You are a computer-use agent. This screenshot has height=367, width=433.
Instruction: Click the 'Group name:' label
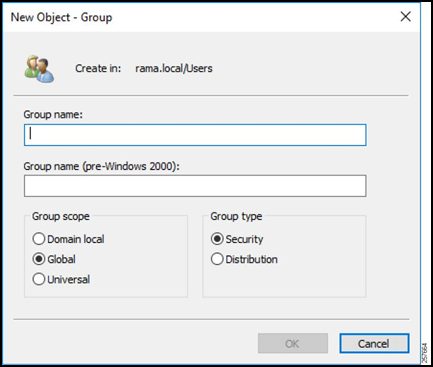[53, 115]
